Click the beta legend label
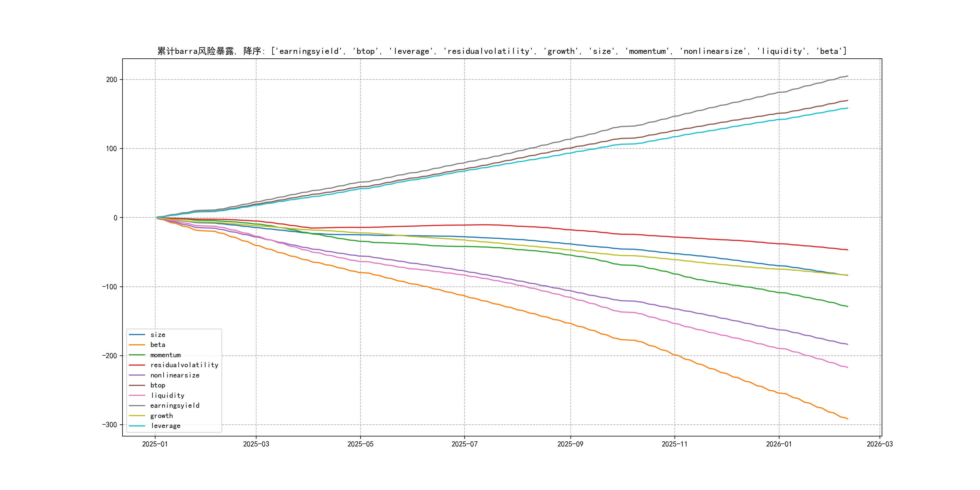980x490 pixels. point(158,345)
